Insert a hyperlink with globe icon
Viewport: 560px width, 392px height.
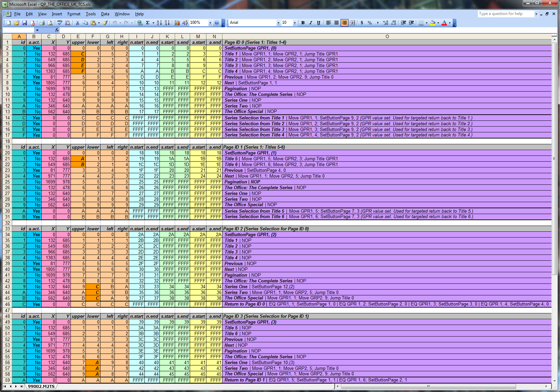point(140,23)
